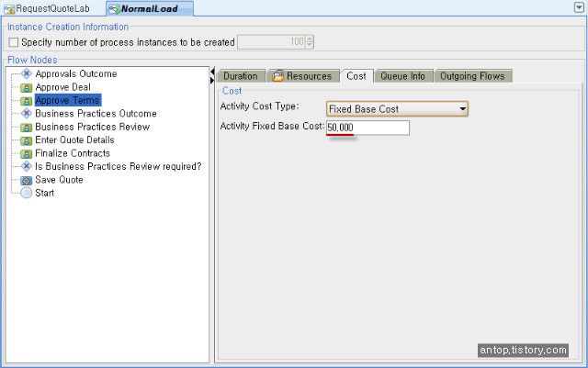588x368 pixels.
Task: Select the Start node
Action: pyautogui.click(x=45, y=193)
